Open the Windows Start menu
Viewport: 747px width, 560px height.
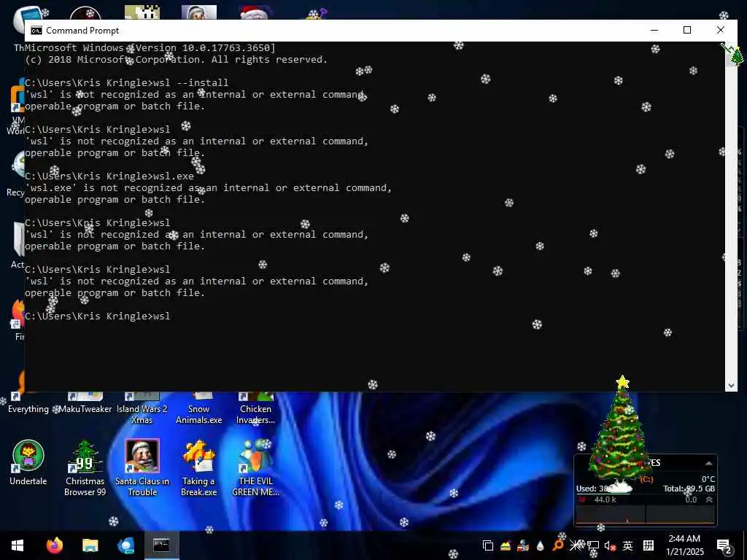(x=18, y=545)
